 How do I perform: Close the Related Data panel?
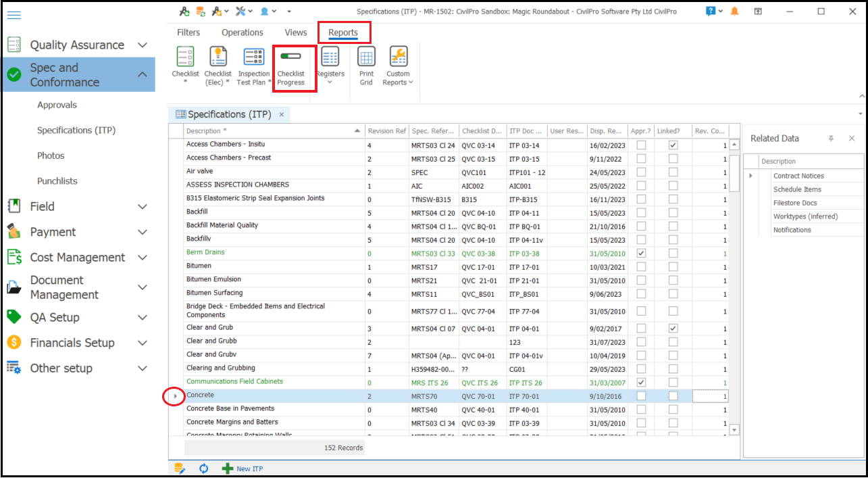coord(852,138)
